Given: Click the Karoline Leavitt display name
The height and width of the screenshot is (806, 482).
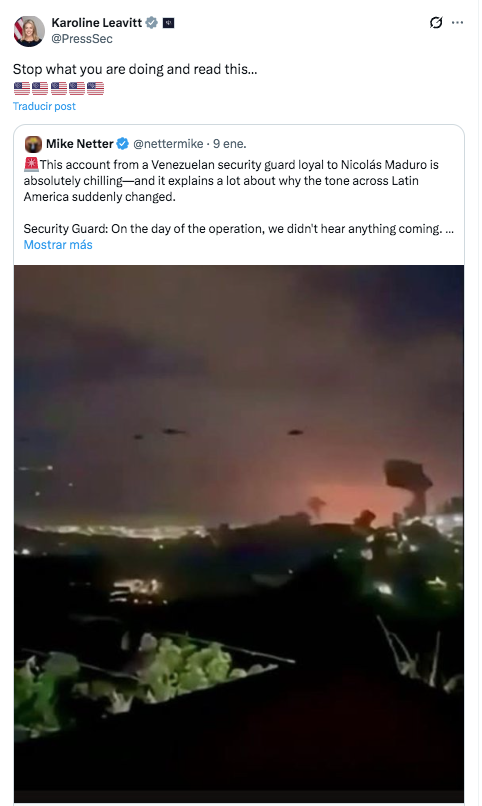Looking at the screenshot, I should (97, 23).
